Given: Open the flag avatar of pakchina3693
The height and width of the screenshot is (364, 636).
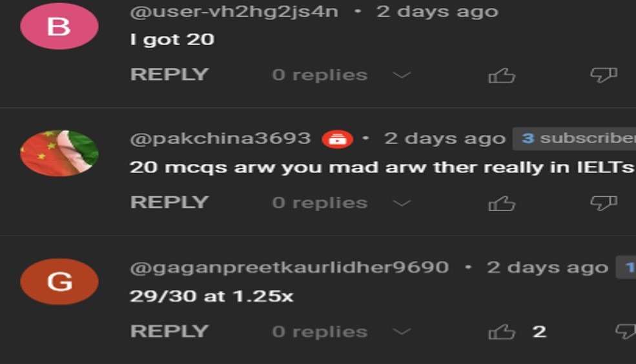Looking at the screenshot, I should 59,153.
